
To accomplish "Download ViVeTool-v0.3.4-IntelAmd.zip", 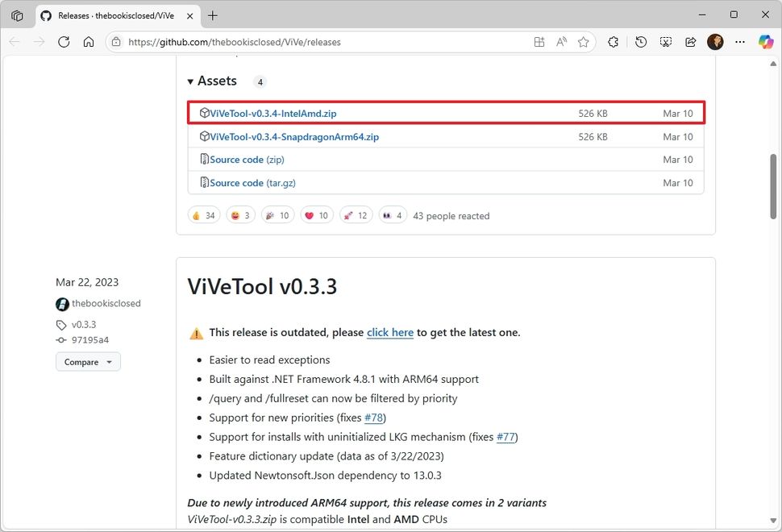I will pyautogui.click(x=272, y=114).
